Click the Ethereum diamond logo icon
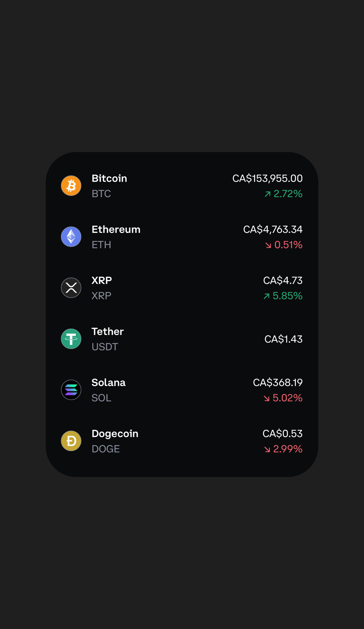364x629 pixels. [x=71, y=237]
